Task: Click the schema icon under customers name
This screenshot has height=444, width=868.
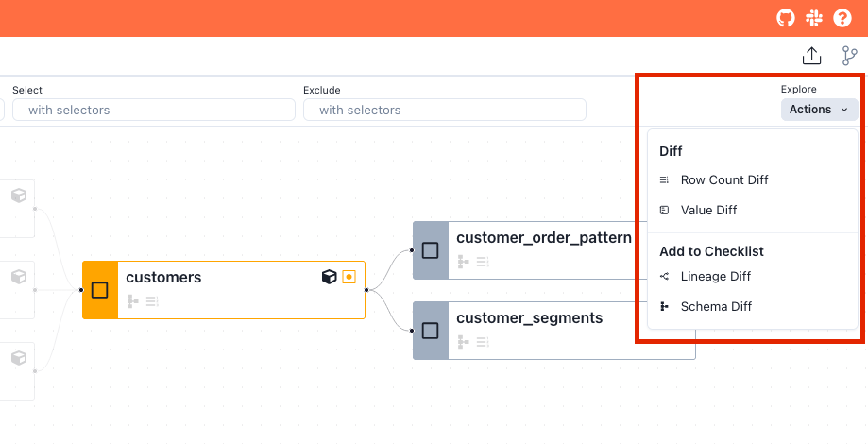Action: click(133, 301)
